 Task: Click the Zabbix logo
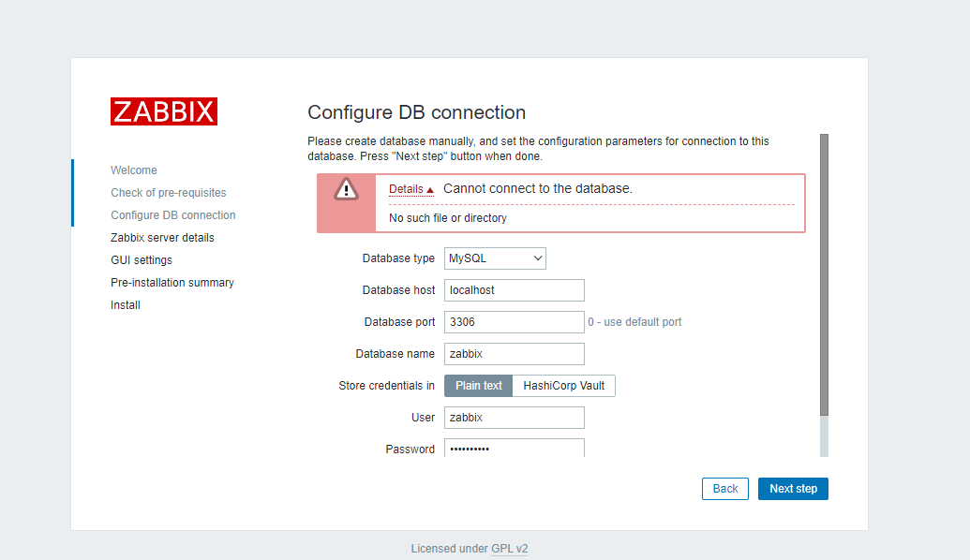coord(164,111)
